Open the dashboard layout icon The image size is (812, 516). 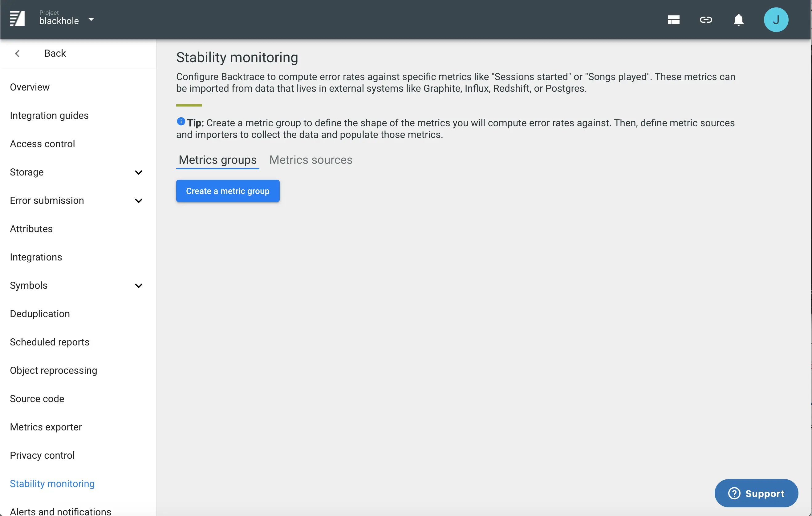pos(673,20)
